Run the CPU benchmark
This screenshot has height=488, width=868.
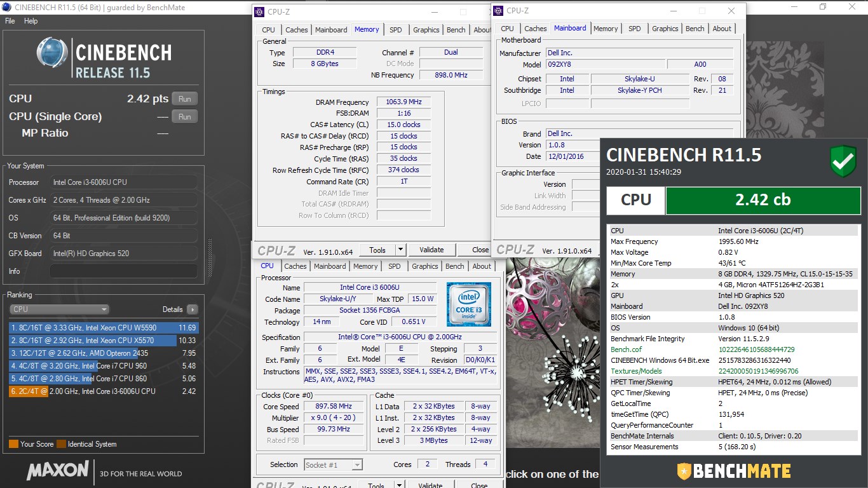(x=184, y=99)
